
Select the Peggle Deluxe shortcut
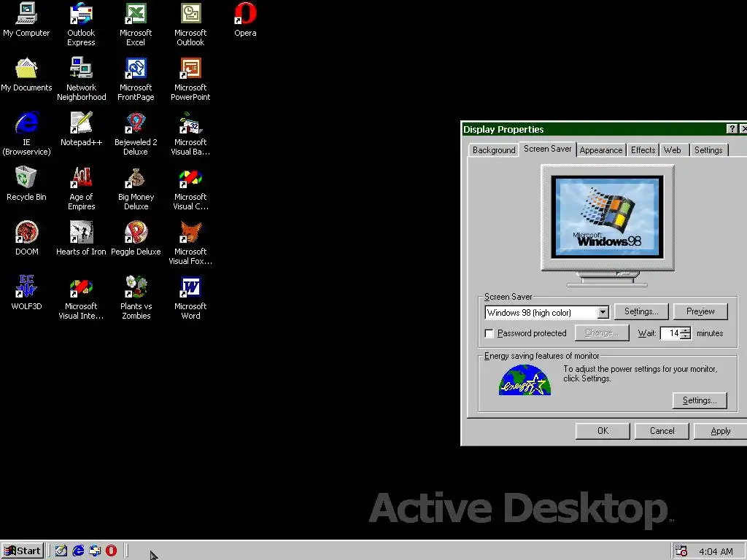pyautogui.click(x=136, y=238)
